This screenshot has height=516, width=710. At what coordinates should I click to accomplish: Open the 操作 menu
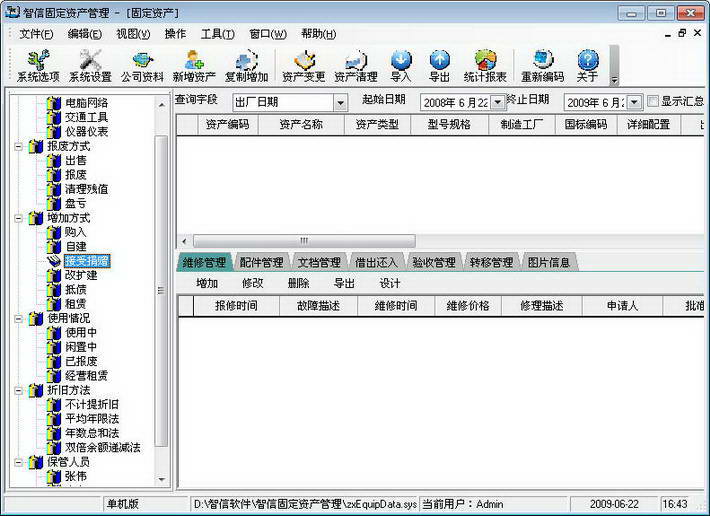pos(175,34)
